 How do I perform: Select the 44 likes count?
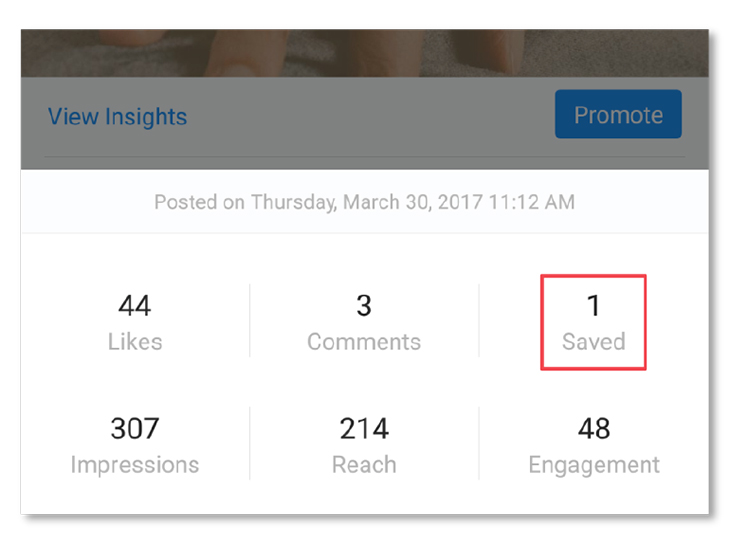134,305
